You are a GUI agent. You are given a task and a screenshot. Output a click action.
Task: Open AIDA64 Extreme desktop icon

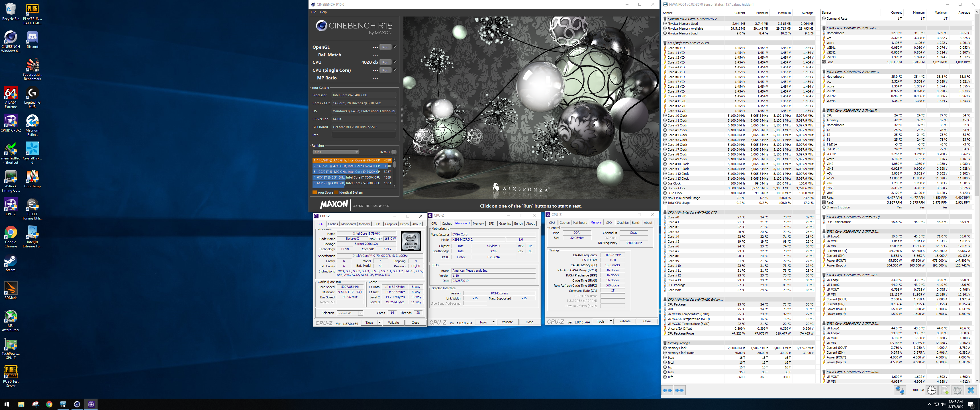(11, 97)
